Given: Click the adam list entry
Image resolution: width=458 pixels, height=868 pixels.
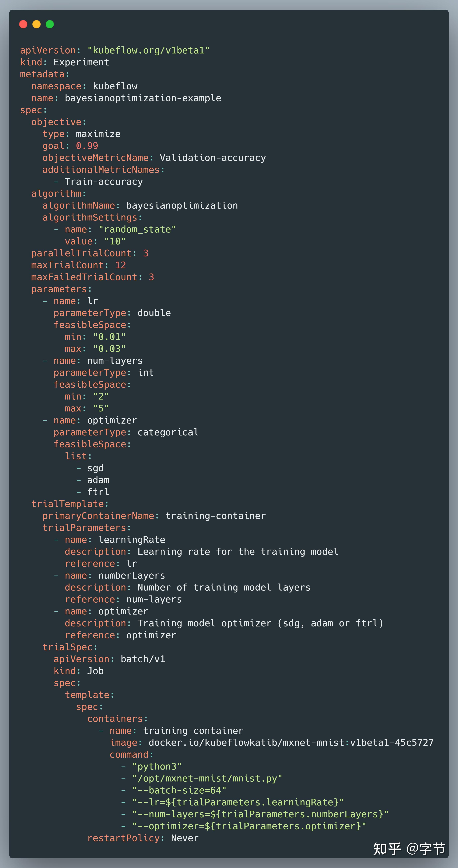Looking at the screenshot, I should (98, 480).
